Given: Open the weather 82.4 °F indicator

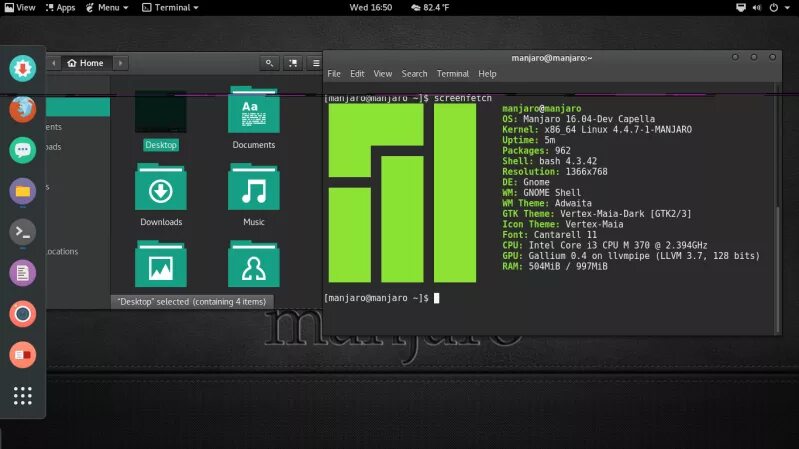Looking at the screenshot, I should (430, 8).
